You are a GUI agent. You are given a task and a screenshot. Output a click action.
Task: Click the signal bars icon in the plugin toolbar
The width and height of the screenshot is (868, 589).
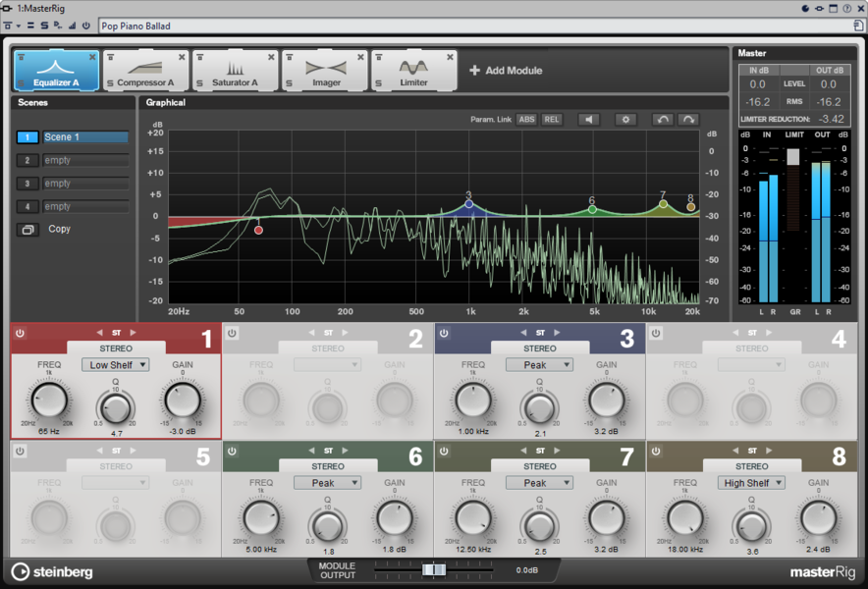click(x=72, y=26)
